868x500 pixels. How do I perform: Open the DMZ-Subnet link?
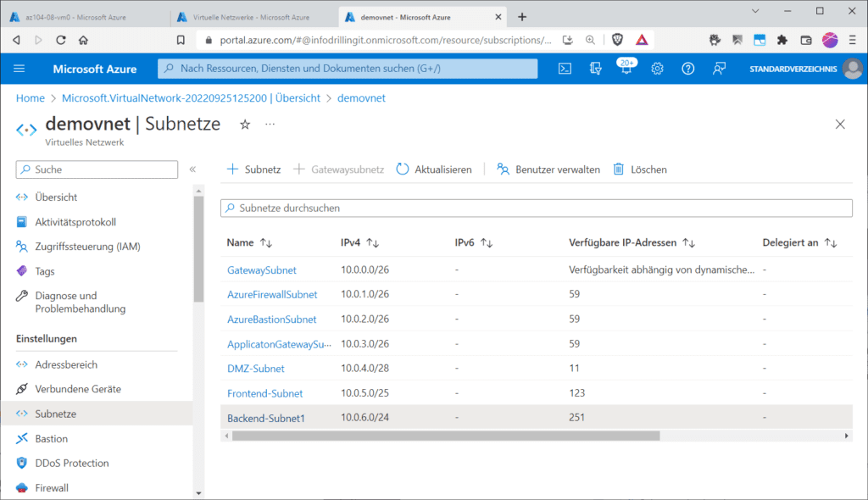pyautogui.click(x=256, y=369)
